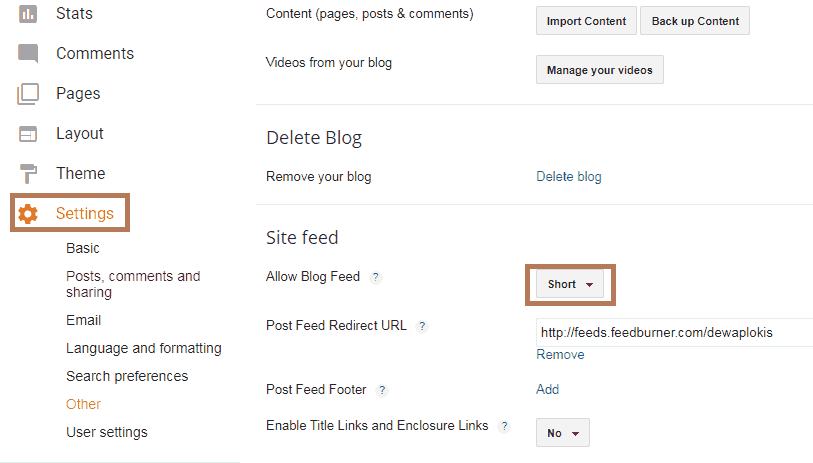Select the Pages stacked sheets icon

(28, 94)
